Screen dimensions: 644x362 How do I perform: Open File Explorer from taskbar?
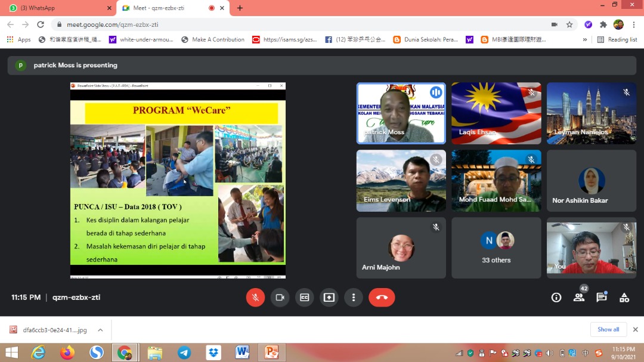(x=155, y=352)
